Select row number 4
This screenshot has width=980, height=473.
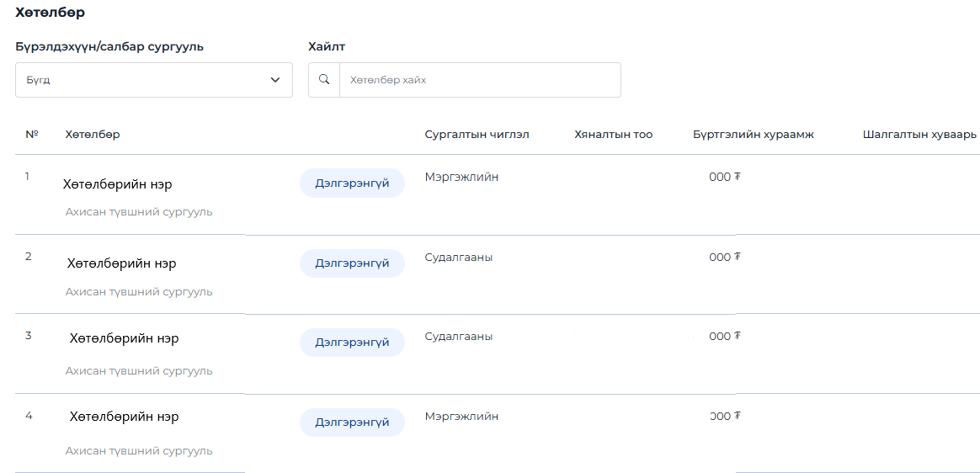(x=29, y=416)
